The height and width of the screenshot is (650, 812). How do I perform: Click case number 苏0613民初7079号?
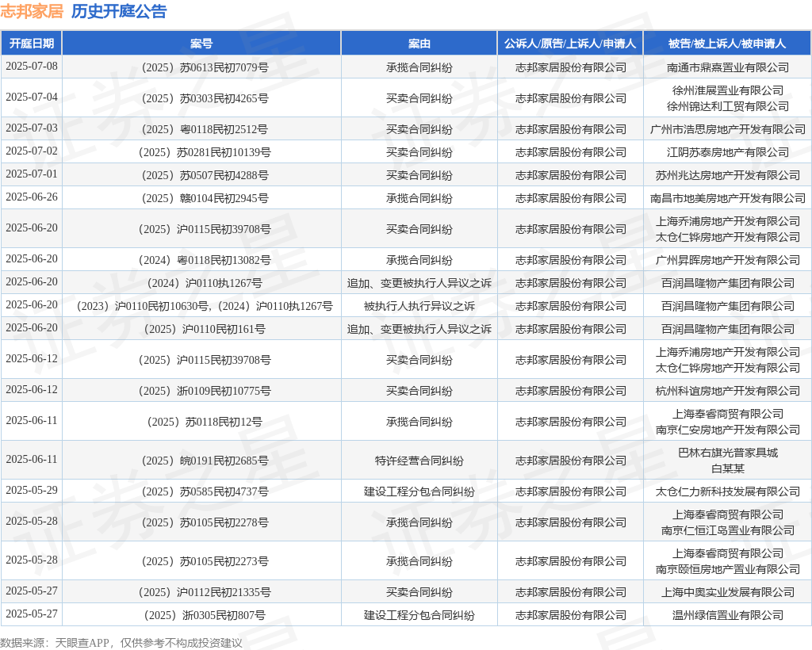click(205, 67)
